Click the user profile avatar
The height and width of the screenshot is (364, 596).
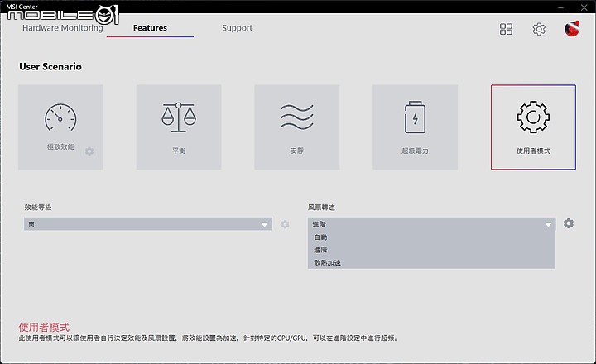pos(572,28)
